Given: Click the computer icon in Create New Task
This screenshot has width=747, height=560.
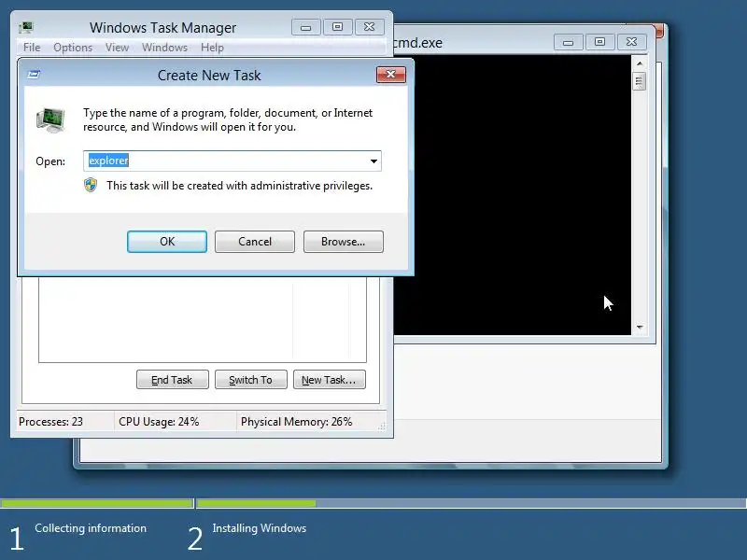Looking at the screenshot, I should point(51,120).
